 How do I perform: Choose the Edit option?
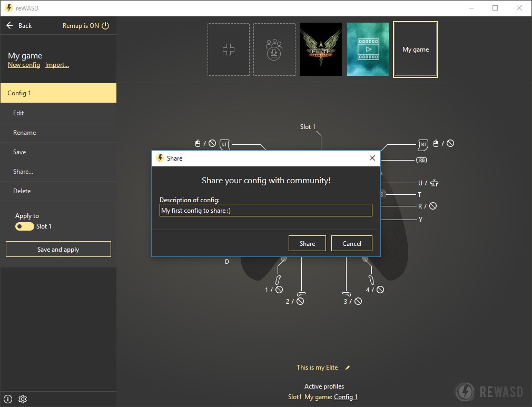(x=58, y=113)
